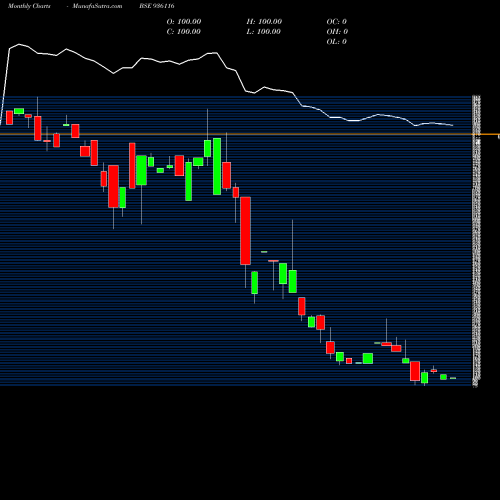Click the tallest red candlestick mid-chart
500x500 pixels.
coord(246,231)
